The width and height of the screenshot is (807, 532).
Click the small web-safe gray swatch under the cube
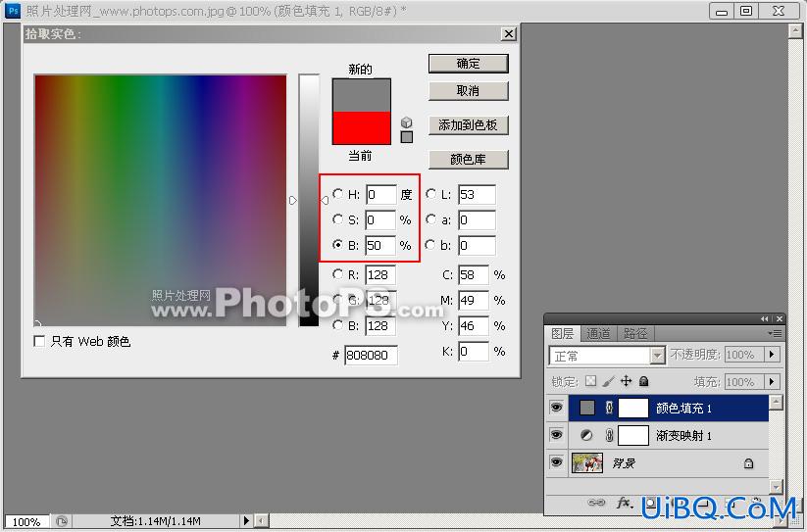tap(407, 137)
